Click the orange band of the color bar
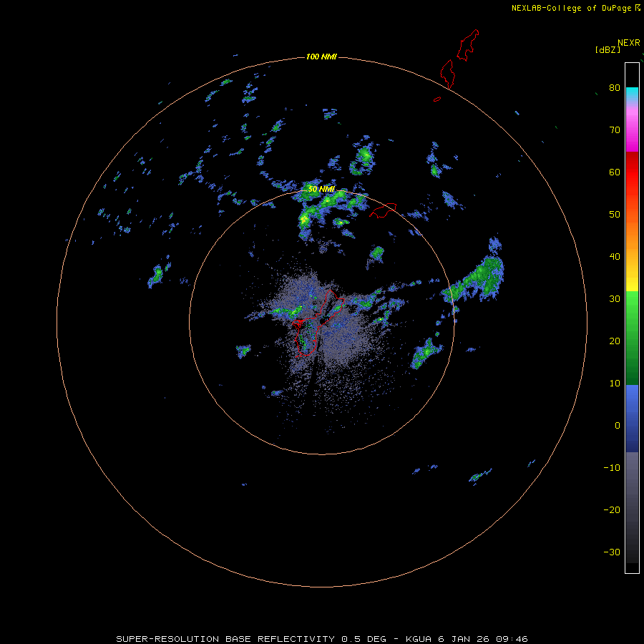Screen dimensions: 644x644 [632, 234]
